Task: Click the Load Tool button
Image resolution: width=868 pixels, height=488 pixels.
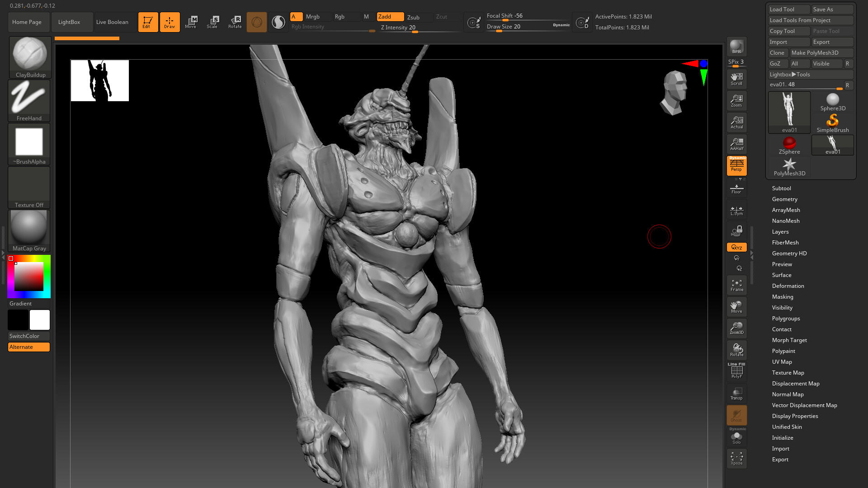Action: click(789, 9)
